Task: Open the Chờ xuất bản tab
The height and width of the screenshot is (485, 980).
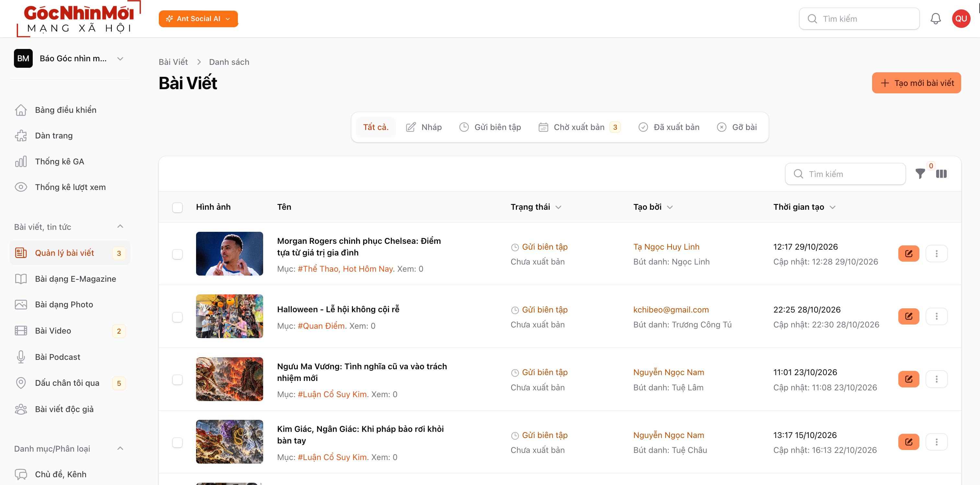Action: coord(579,127)
